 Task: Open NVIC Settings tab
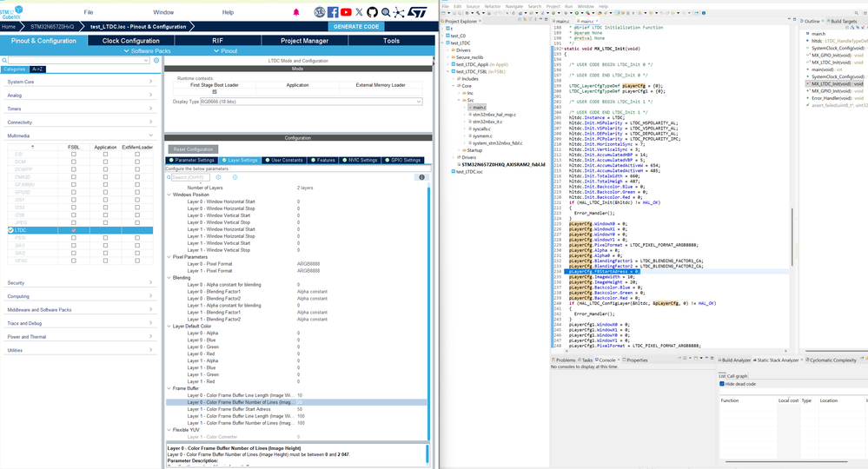point(359,161)
